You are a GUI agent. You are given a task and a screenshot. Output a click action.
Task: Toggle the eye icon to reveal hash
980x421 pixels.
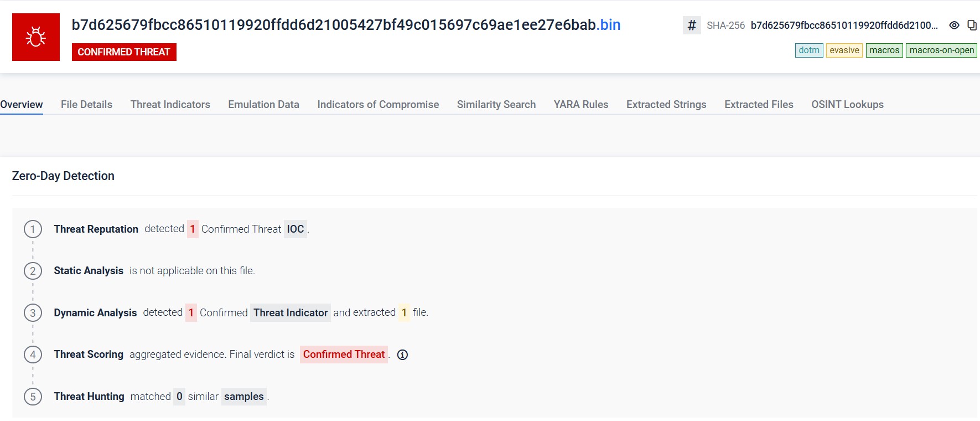(x=954, y=25)
